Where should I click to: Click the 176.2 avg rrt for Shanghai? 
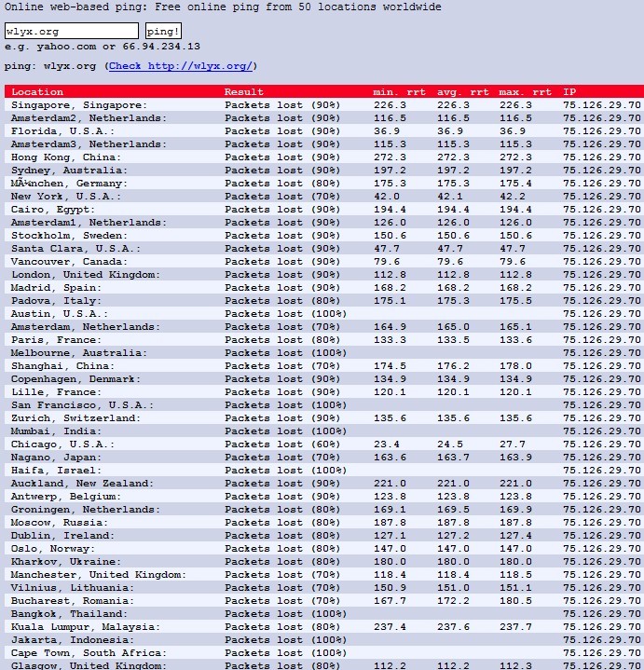tap(453, 366)
